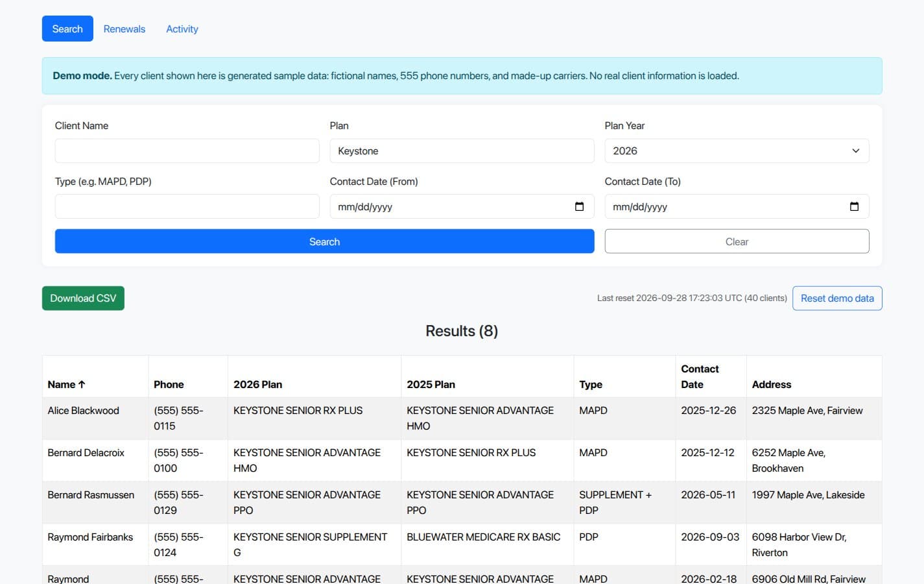The image size is (924, 584).
Task: Reset the demo data
Action: point(837,298)
